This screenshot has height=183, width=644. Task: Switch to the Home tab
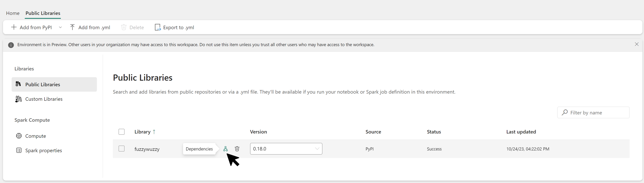pos(13,13)
